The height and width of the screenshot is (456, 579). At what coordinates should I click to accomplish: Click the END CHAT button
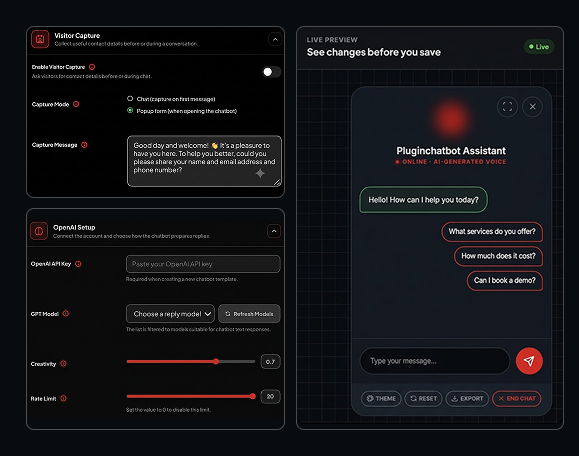(517, 398)
